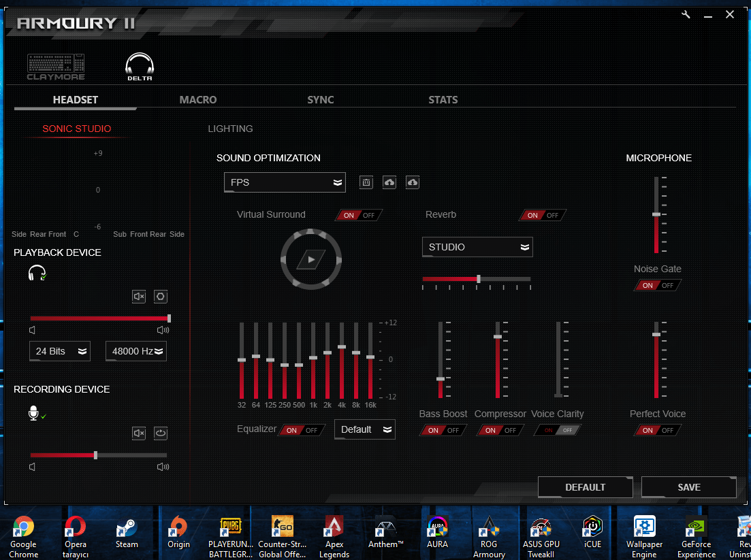Toggle Virtual Surround ON/OFF switch

coord(359,216)
